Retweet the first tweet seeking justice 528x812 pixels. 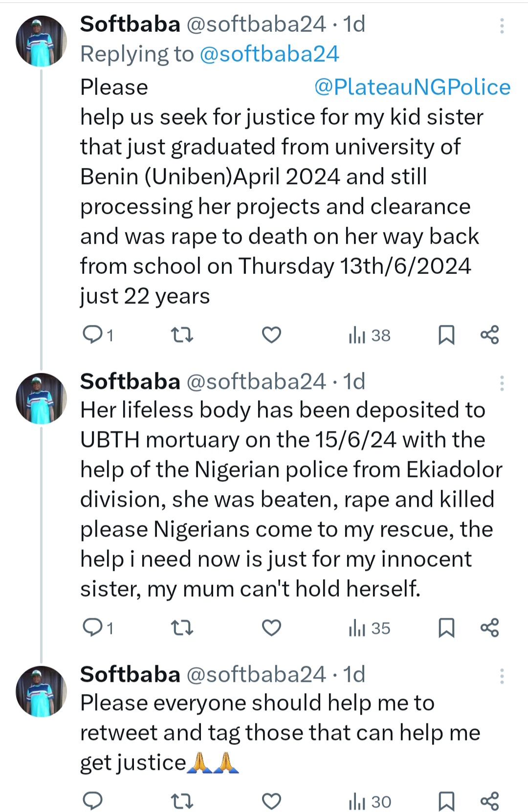[x=182, y=335]
